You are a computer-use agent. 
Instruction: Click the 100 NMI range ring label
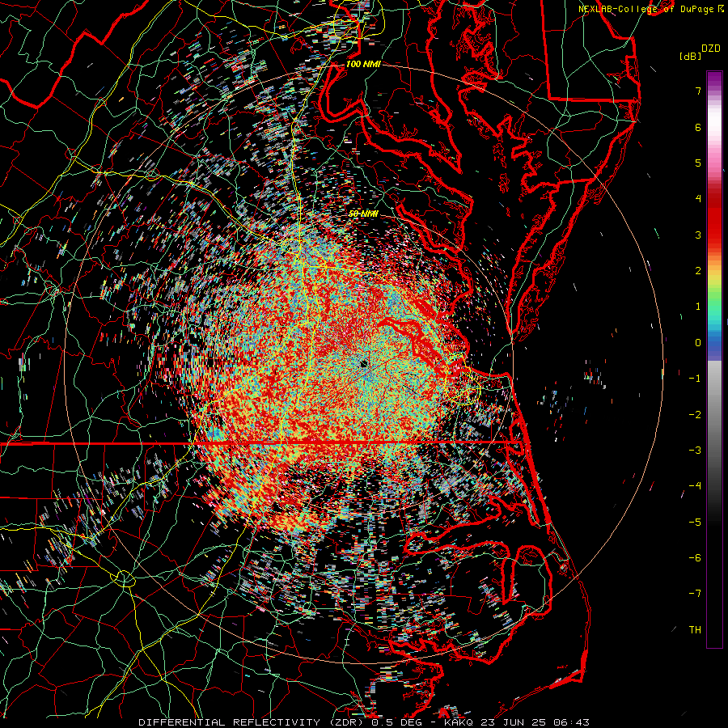click(363, 64)
